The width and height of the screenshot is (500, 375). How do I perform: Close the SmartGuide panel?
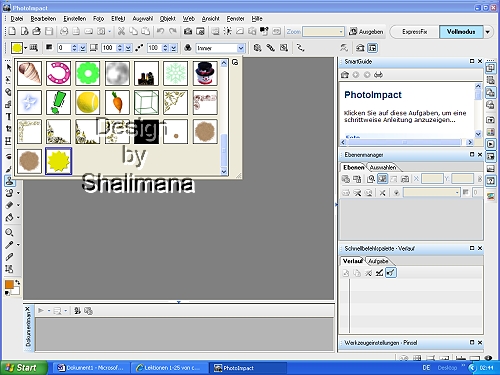click(x=480, y=61)
